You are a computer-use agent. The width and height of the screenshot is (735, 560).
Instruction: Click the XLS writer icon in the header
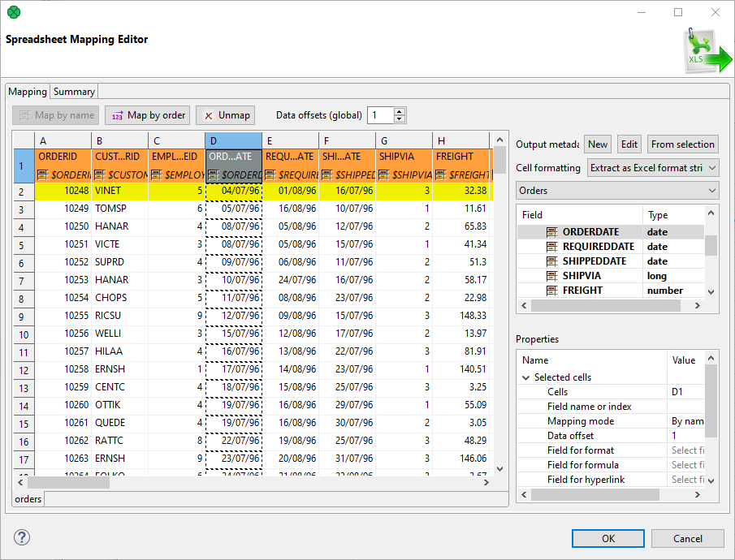pos(698,49)
